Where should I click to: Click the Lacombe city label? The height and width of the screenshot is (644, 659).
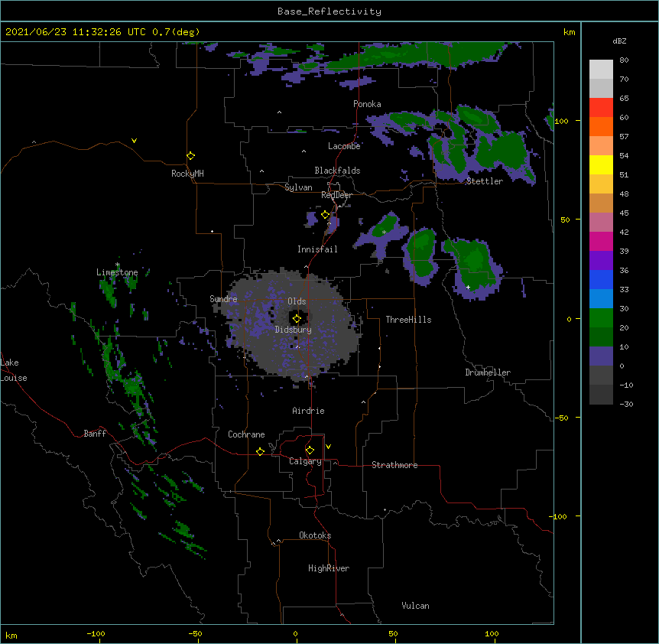coord(344,146)
